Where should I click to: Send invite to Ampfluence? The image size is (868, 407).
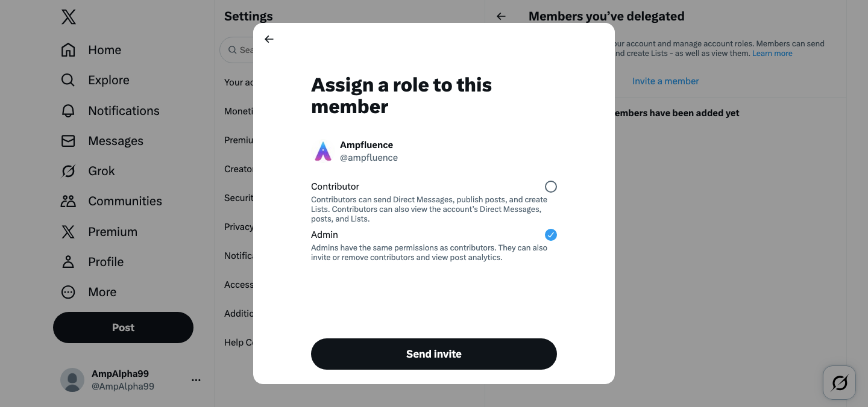point(433,354)
